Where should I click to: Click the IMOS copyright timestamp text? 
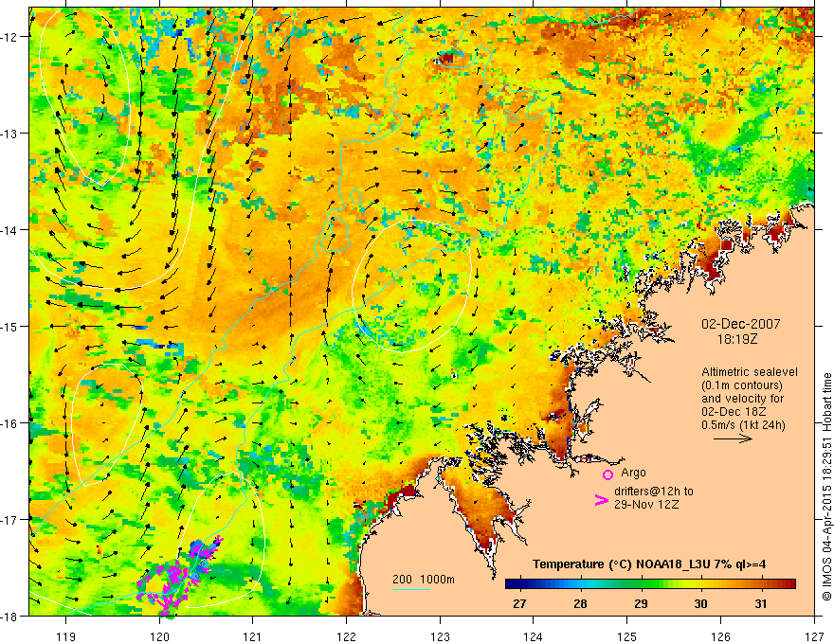(827, 487)
